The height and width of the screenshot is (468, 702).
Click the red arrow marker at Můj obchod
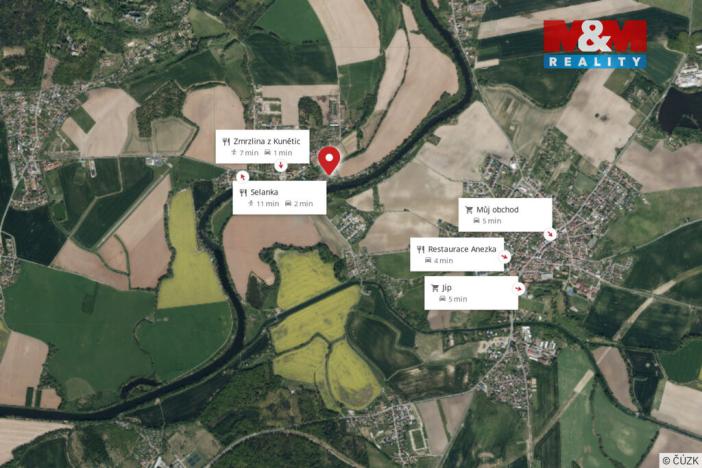550,234
